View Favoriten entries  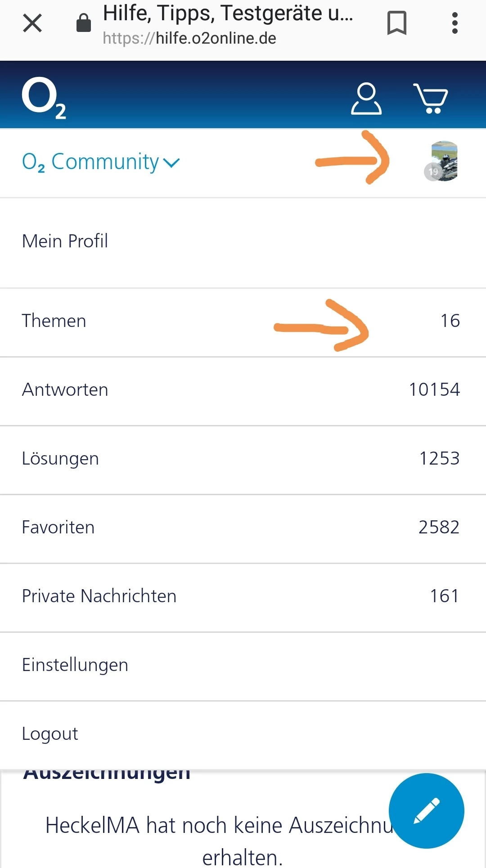58,528
